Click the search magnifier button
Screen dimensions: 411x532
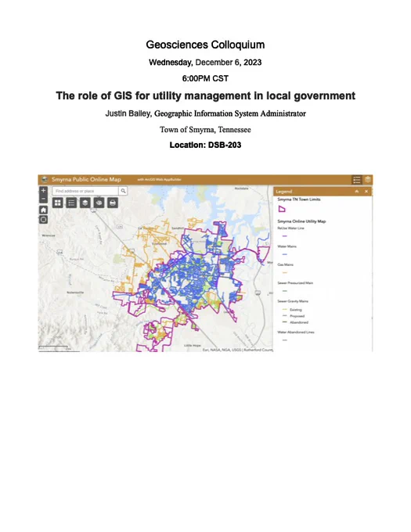coord(123,191)
